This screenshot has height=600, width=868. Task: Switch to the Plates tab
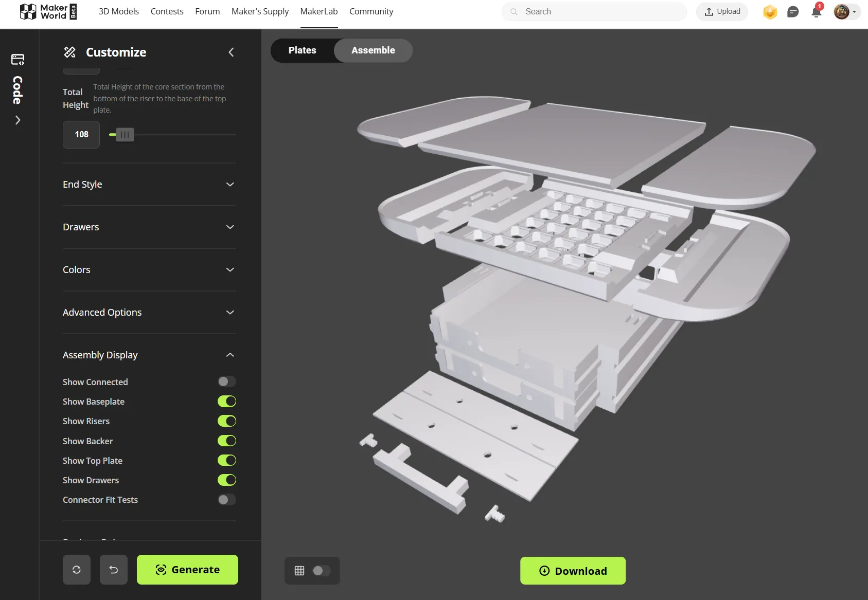tap(303, 50)
